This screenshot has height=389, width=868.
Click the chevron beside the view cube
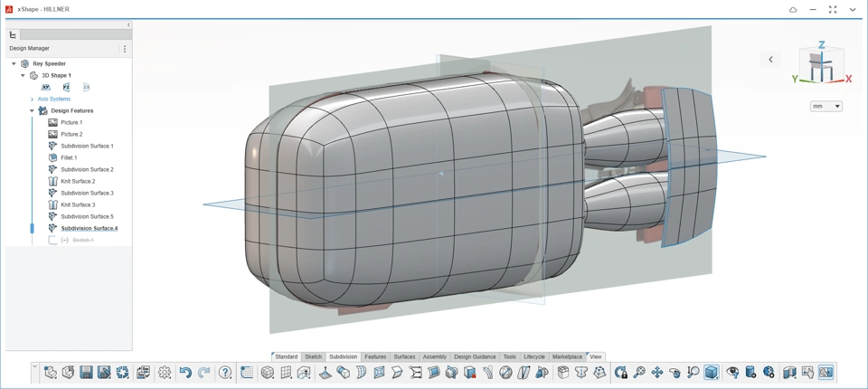pyautogui.click(x=770, y=60)
